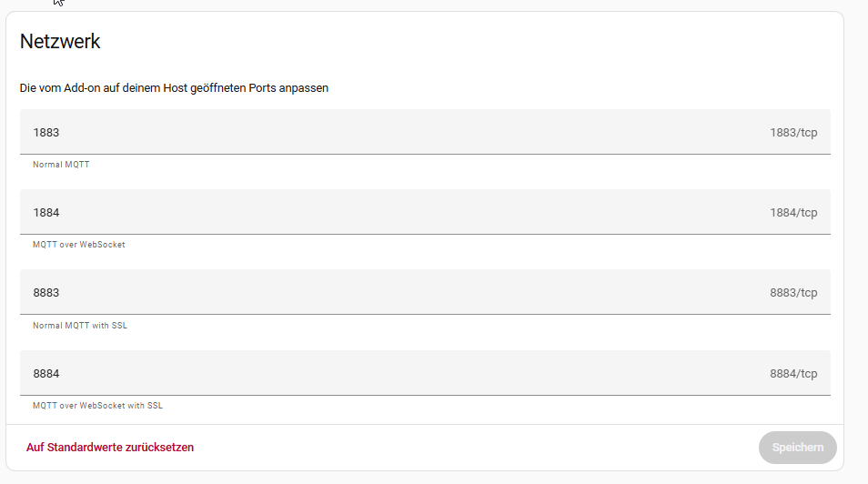Place cursor on the 1884 port value

(x=46, y=213)
